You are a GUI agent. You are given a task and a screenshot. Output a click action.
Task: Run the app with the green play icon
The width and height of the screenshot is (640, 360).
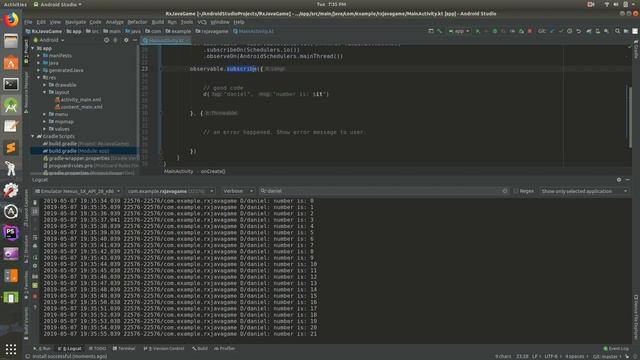coord(478,31)
